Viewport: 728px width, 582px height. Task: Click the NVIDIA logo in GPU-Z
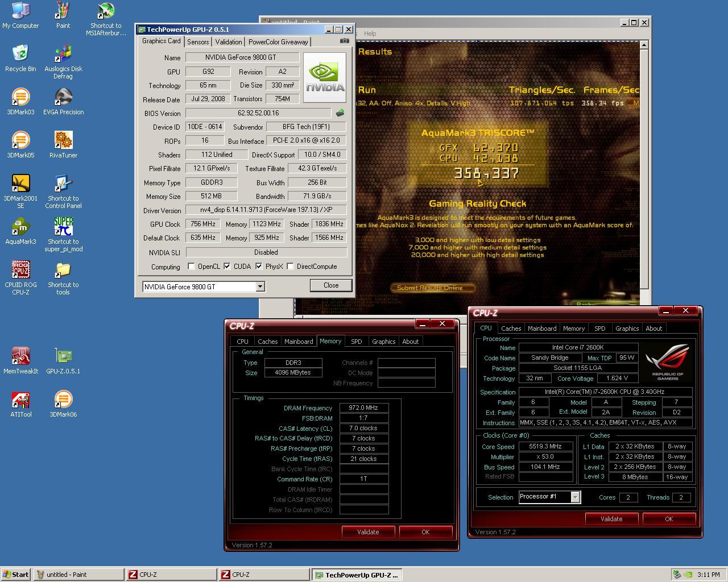325,78
